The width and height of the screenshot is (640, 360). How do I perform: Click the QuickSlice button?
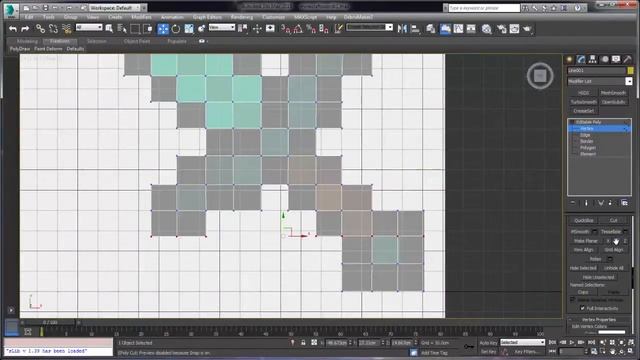coord(584,220)
